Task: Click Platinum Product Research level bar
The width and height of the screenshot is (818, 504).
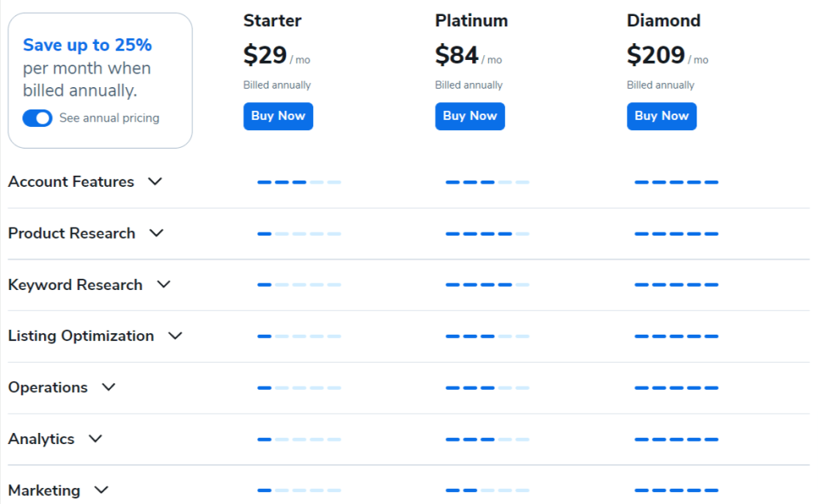Action: pyautogui.click(x=487, y=234)
